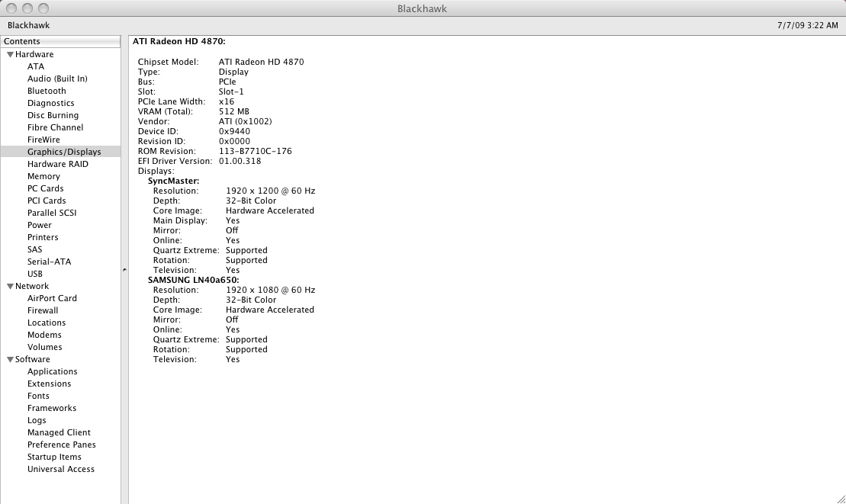Image resolution: width=846 pixels, height=504 pixels.
Task: Select ATA in the Hardware list
Action: click(x=36, y=66)
